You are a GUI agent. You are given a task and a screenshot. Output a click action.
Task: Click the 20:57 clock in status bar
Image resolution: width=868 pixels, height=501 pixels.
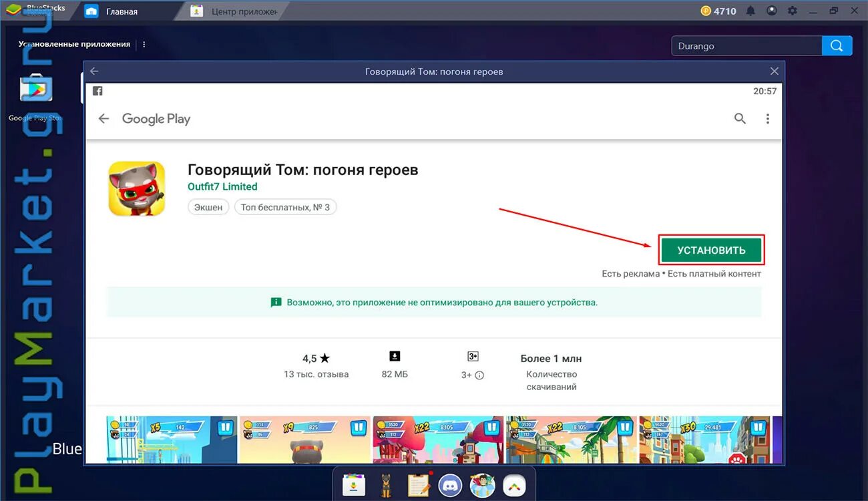click(765, 91)
